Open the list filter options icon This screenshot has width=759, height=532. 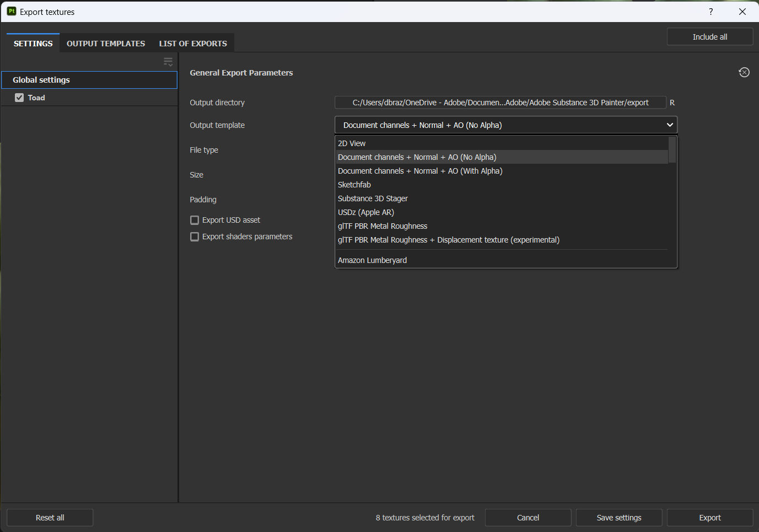point(168,62)
